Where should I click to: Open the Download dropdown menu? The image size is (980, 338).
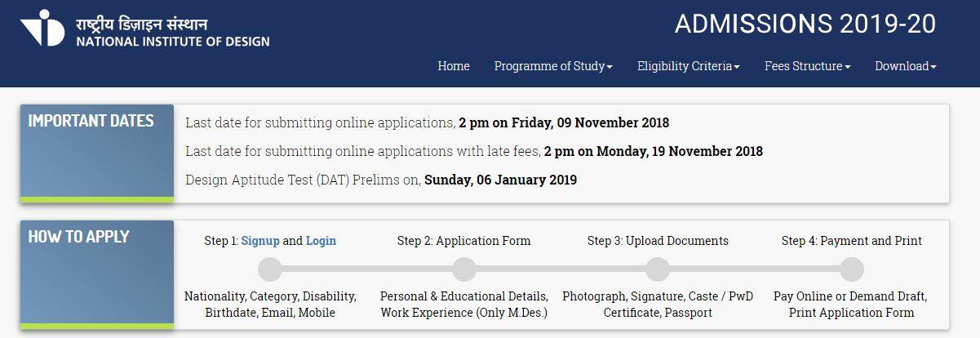pyautogui.click(x=906, y=66)
